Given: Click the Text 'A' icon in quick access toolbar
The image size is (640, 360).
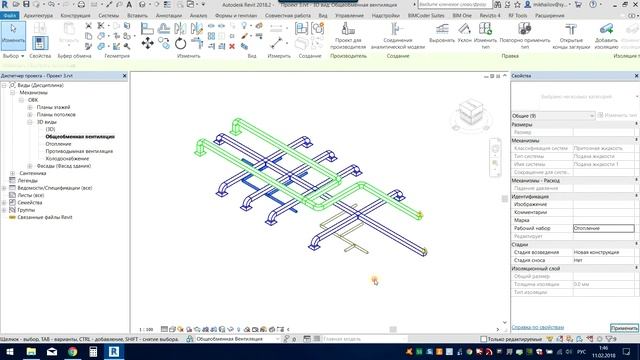Looking at the screenshot, I should point(129,4).
